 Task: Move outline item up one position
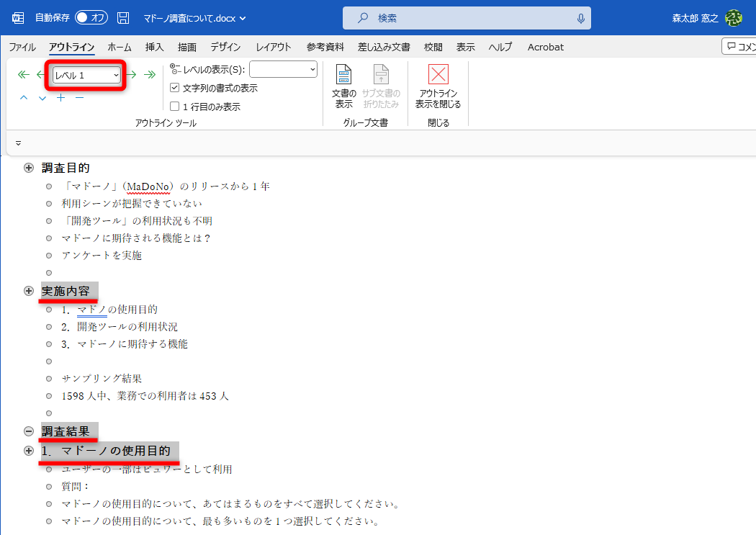pos(22,98)
